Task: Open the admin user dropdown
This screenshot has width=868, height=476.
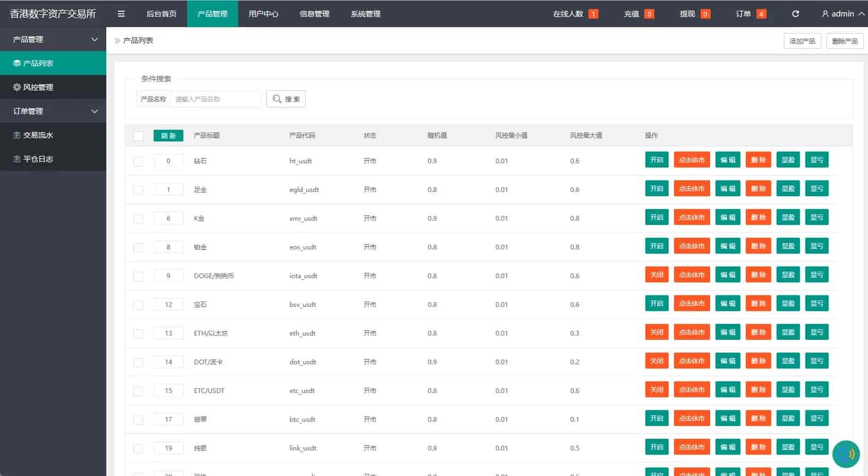Action: point(843,14)
